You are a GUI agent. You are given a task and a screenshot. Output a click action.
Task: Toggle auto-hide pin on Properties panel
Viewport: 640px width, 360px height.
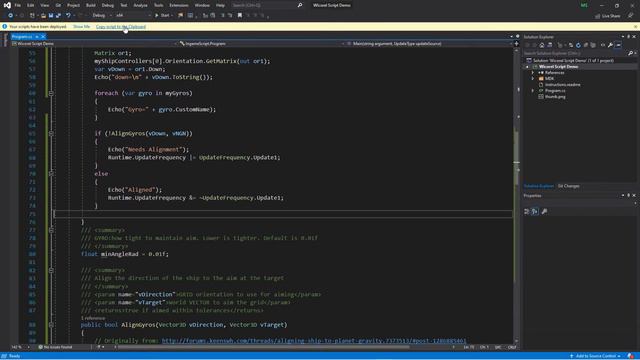click(629, 196)
